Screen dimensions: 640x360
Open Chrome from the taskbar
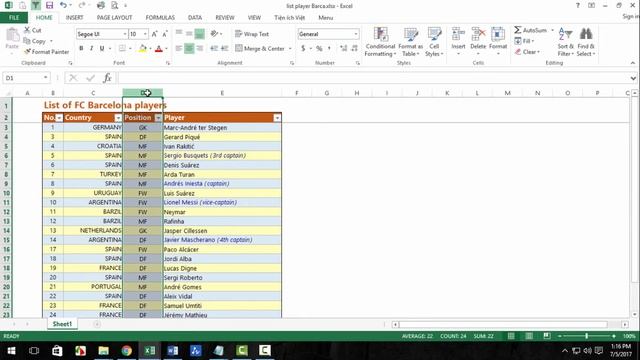tap(127, 351)
